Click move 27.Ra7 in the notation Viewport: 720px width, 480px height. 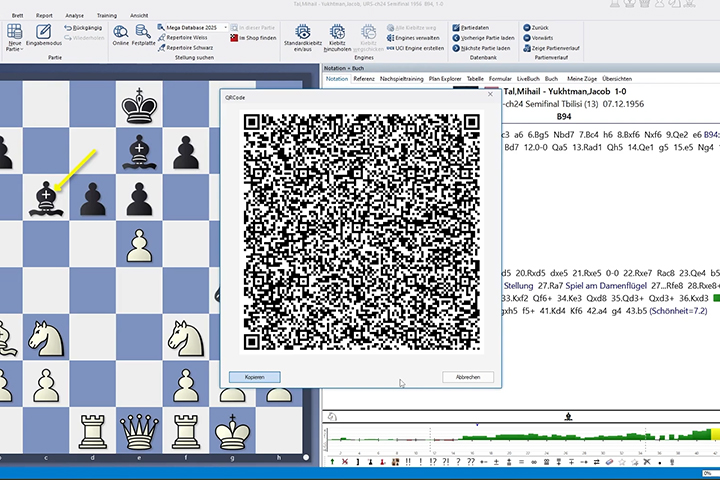[550, 286]
